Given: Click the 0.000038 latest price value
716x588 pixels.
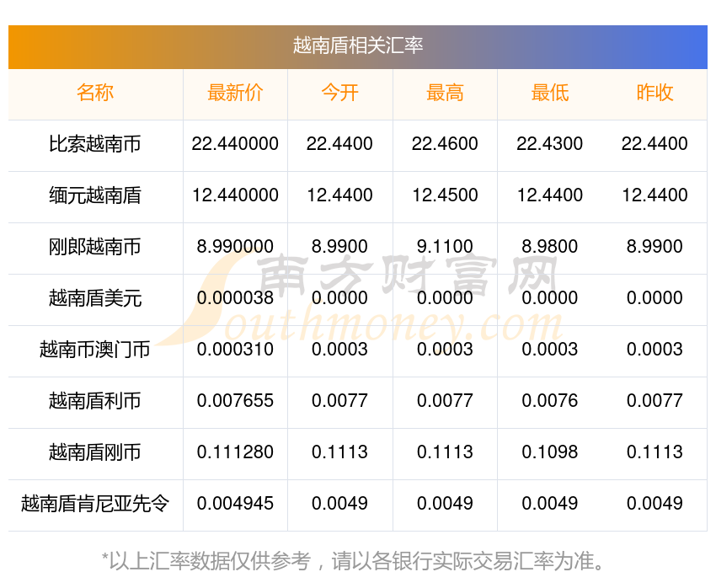Looking at the screenshot, I should point(235,297).
